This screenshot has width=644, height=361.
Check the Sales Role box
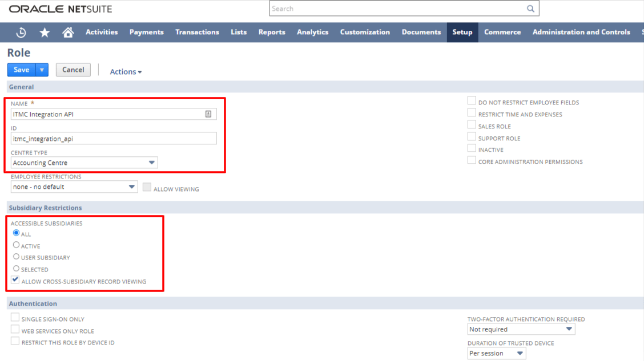pyautogui.click(x=472, y=124)
